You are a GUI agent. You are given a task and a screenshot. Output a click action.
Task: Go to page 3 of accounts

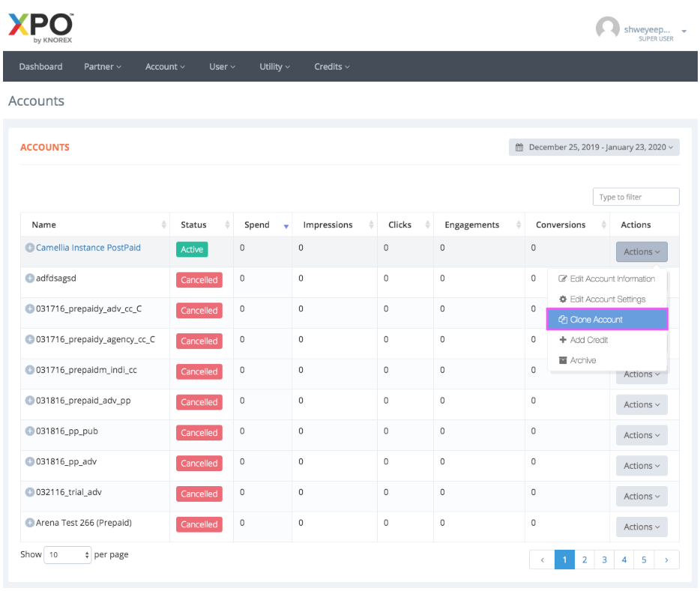tap(604, 560)
